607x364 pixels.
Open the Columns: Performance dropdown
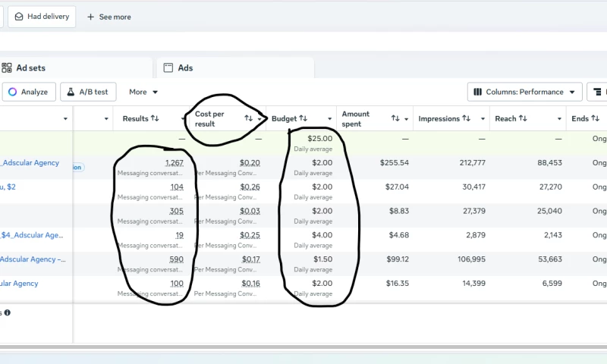pos(524,92)
